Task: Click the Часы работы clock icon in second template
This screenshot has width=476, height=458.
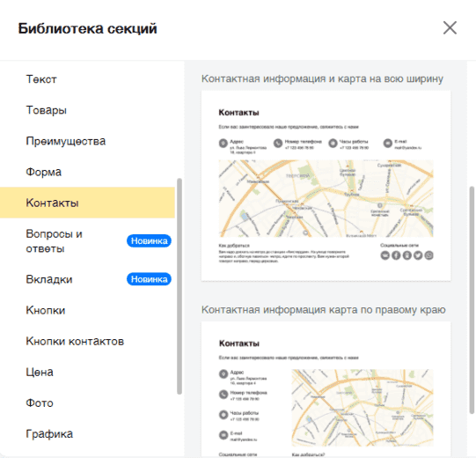Action: [223, 415]
